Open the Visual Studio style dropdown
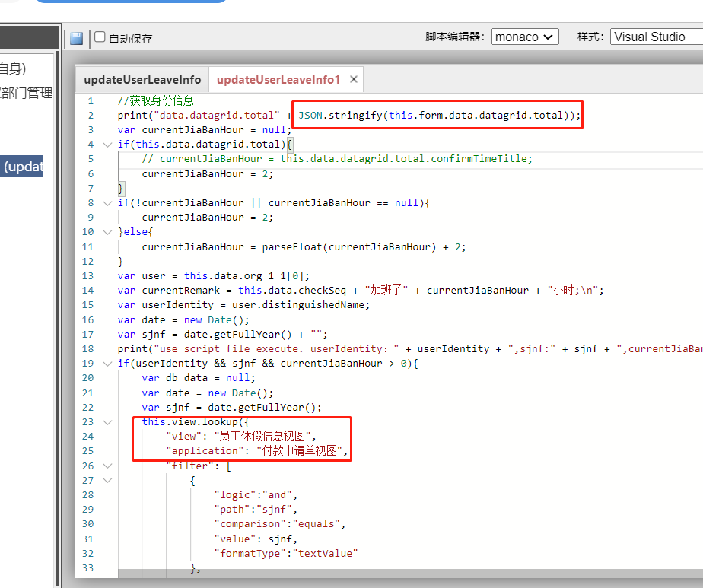The height and width of the screenshot is (588, 703). [x=657, y=37]
